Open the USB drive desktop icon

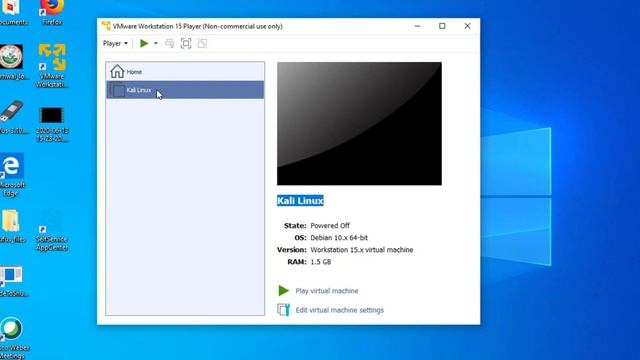pos(12,117)
